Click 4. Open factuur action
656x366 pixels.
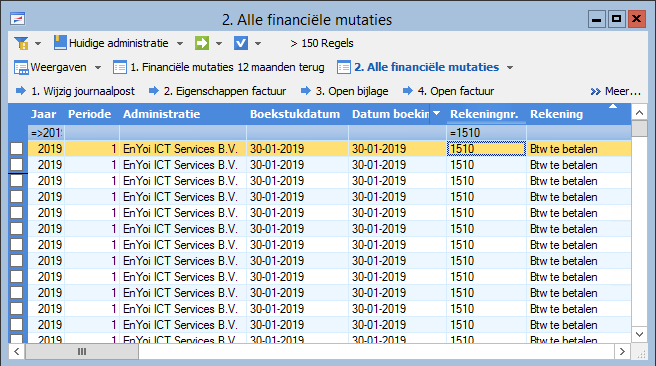pyautogui.click(x=456, y=91)
